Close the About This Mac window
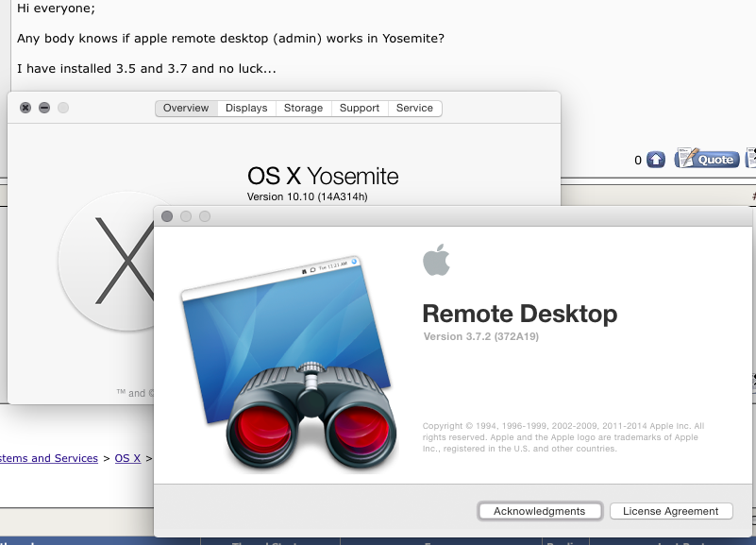Screen dimensions: 756x545 click(25, 108)
